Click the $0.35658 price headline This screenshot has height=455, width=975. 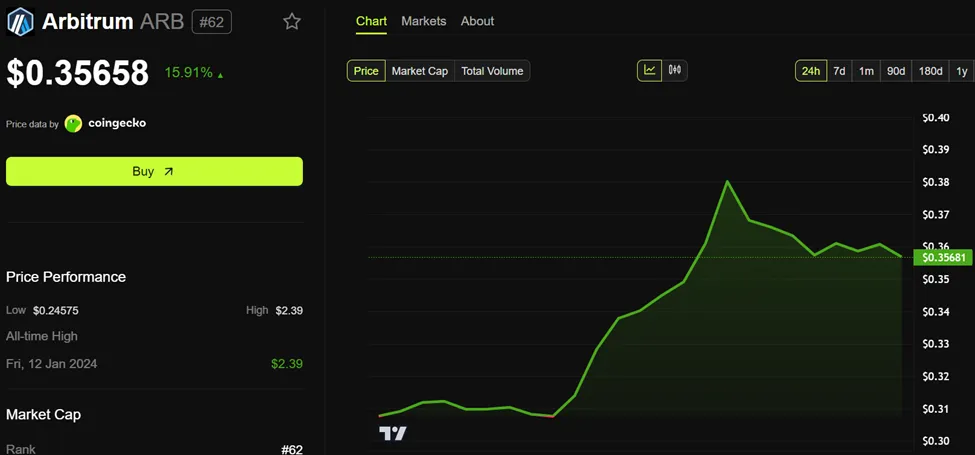pyautogui.click(x=78, y=73)
